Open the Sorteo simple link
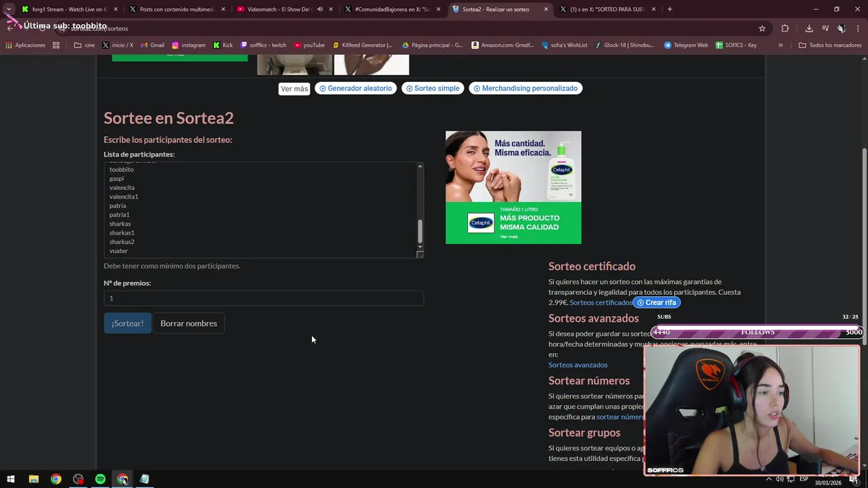The width and height of the screenshot is (868, 488). click(433, 88)
